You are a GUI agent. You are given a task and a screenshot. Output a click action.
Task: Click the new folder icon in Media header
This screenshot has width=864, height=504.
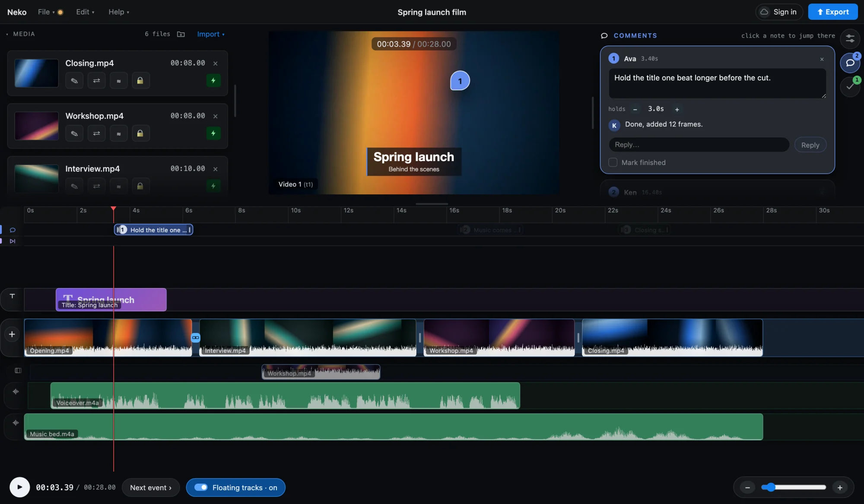coord(181,34)
